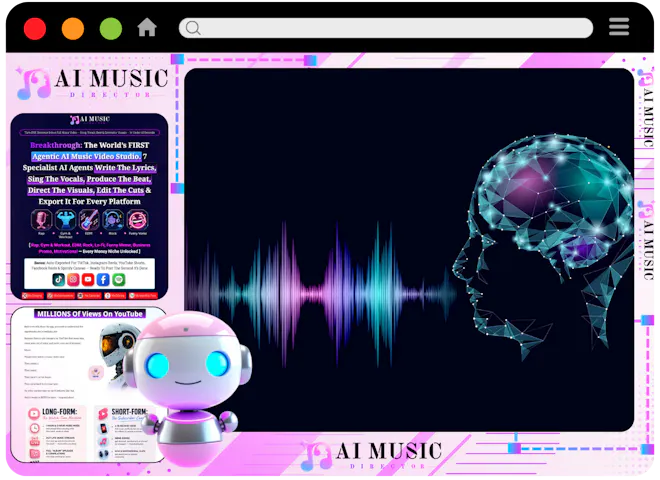This screenshot has height=480, width=660.
Task: Click the AI Music logo at bottom center
Action: [x=371, y=455]
